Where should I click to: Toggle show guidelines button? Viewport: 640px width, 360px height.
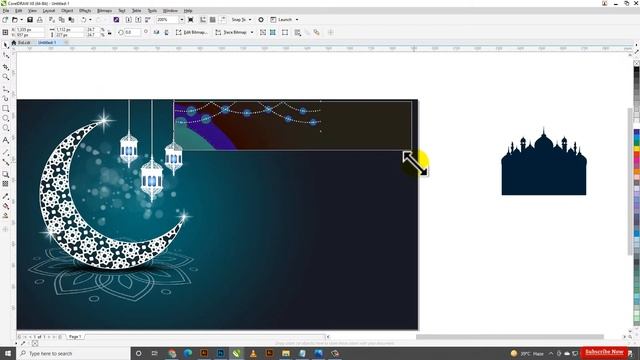[x=223, y=20]
